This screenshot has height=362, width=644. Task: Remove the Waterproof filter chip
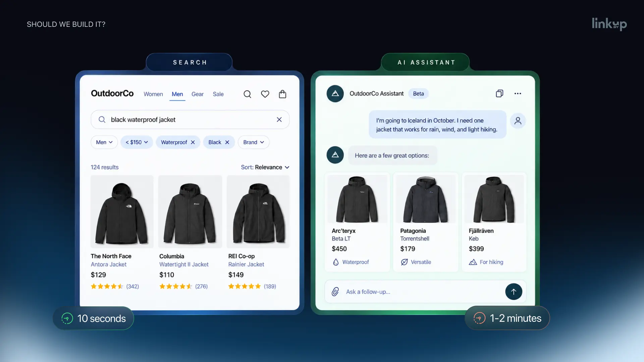click(193, 142)
